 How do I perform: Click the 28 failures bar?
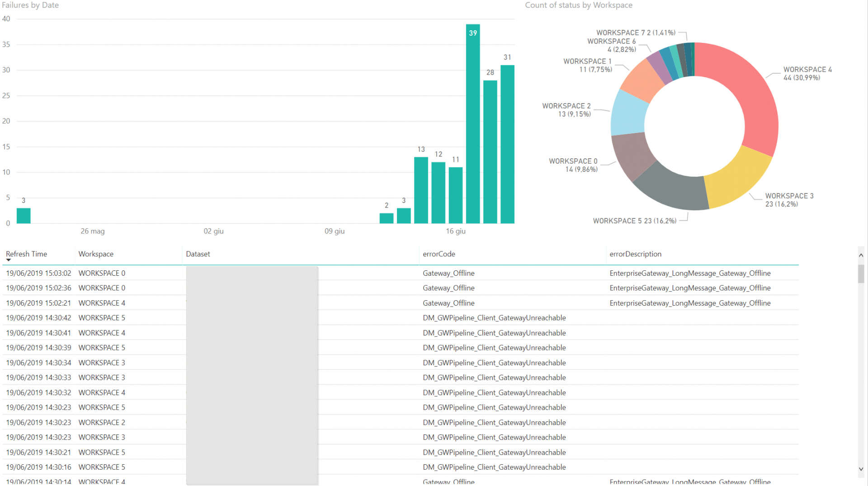click(x=490, y=149)
